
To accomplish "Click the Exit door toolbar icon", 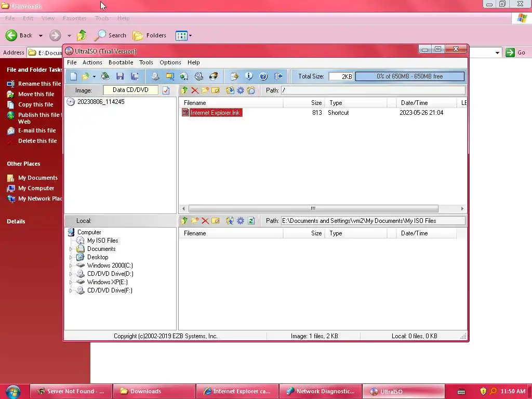I will click(x=278, y=76).
